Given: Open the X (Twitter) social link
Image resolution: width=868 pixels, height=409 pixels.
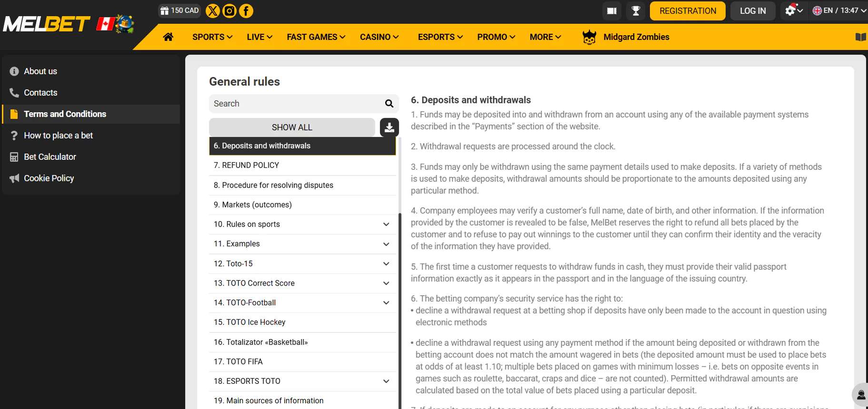Looking at the screenshot, I should pyautogui.click(x=213, y=11).
